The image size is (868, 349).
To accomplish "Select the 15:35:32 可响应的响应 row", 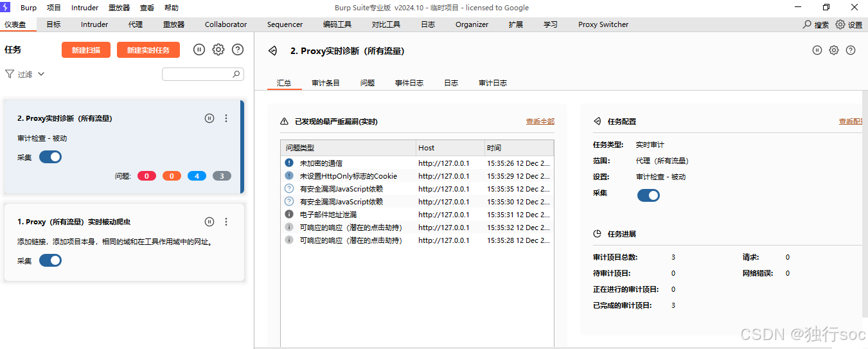I will click(417, 228).
